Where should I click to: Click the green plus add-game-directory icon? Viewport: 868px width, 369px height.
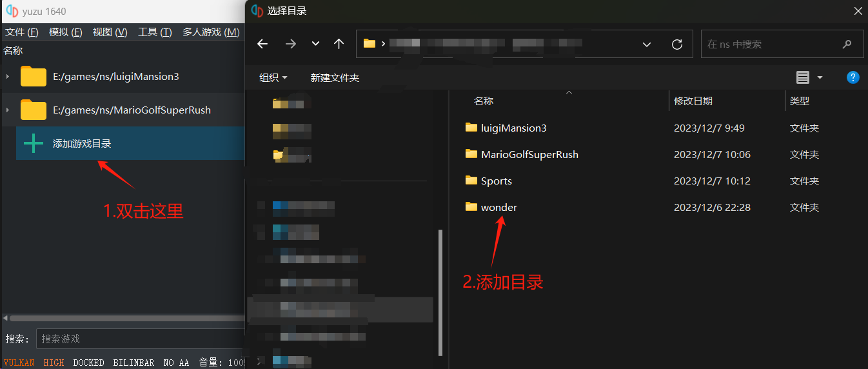34,143
